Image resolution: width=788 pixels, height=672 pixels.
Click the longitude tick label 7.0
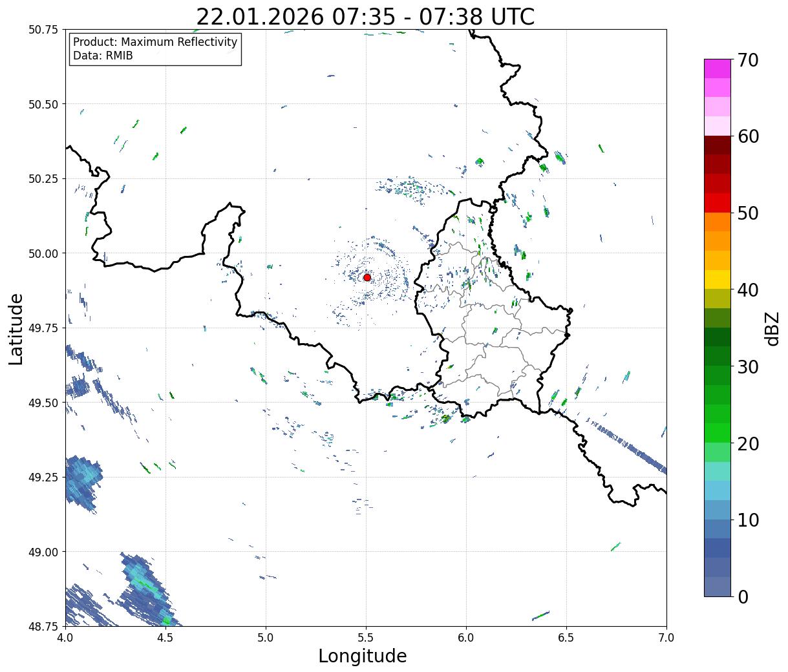666,637
